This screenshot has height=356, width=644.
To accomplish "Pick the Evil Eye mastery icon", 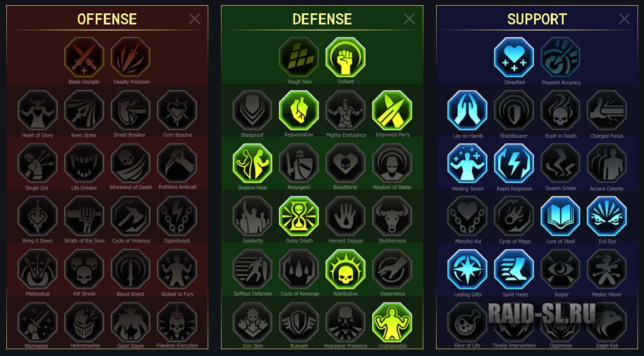I will click(x=607, y=216).
